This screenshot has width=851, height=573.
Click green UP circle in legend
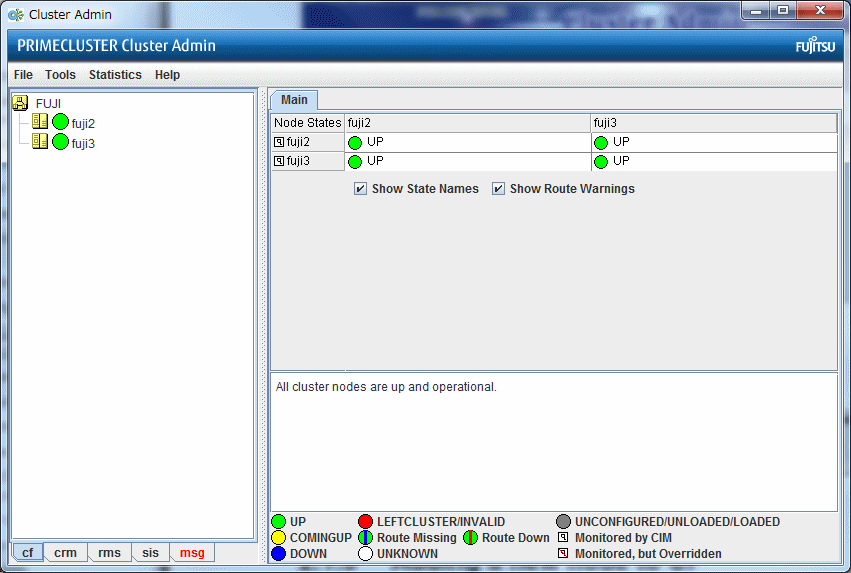(278, 521)
